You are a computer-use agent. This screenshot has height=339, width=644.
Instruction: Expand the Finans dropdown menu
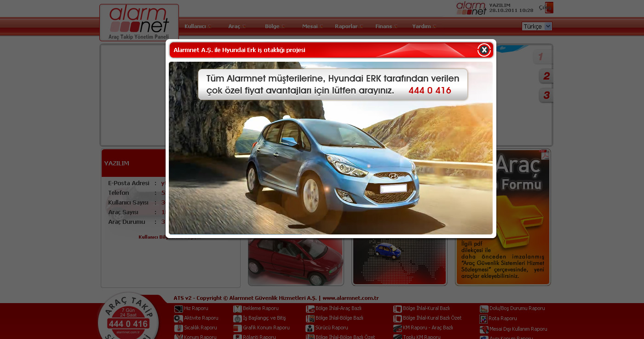[386, 26]
